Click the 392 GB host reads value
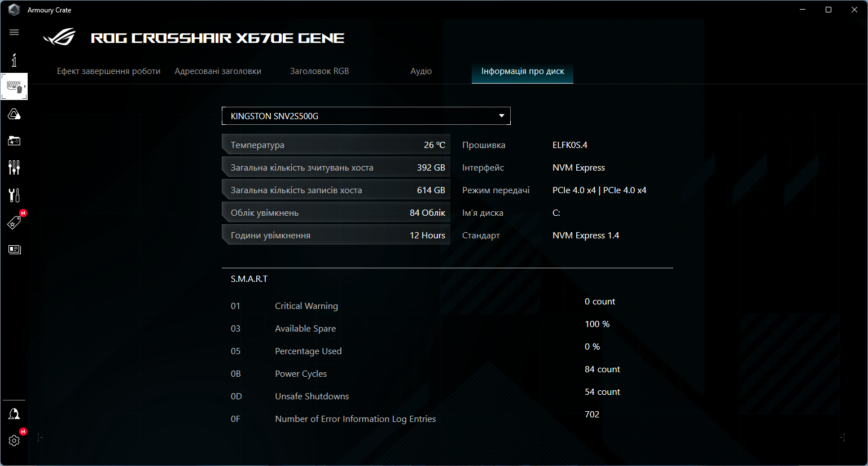Image resolution: width=868 pixels, height=466 pixels. 431,168
